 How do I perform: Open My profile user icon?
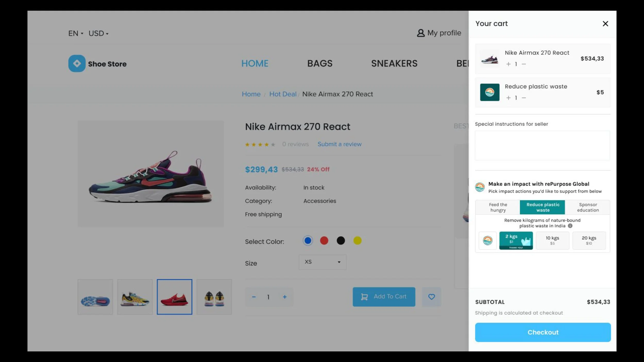tap(421, 33)
